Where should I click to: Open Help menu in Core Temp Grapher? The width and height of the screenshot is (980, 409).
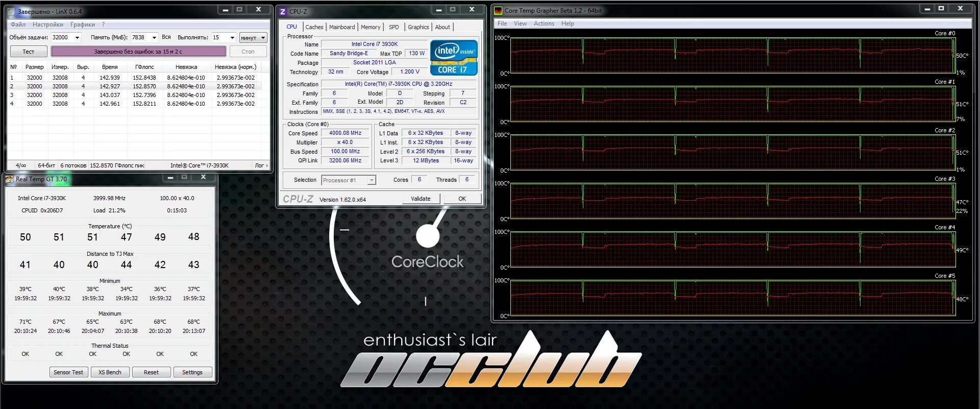click(568, 23)
